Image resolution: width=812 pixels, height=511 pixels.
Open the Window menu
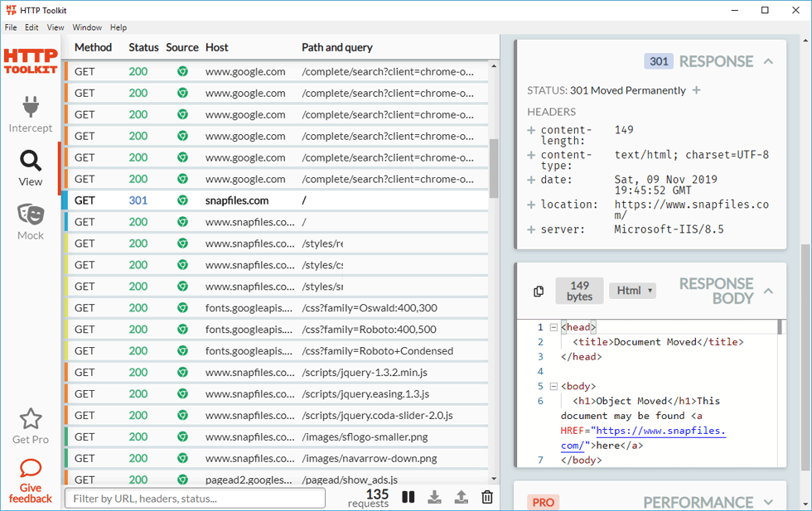(x=86, y=27)
